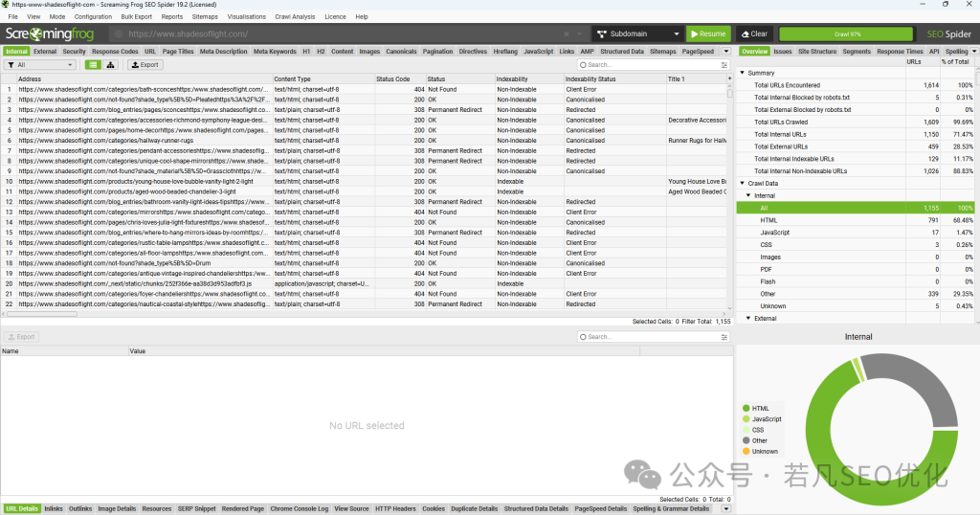Viewport: 980px width, 515px height.
Task: Switch to list view mode
Action: [93, 65]
